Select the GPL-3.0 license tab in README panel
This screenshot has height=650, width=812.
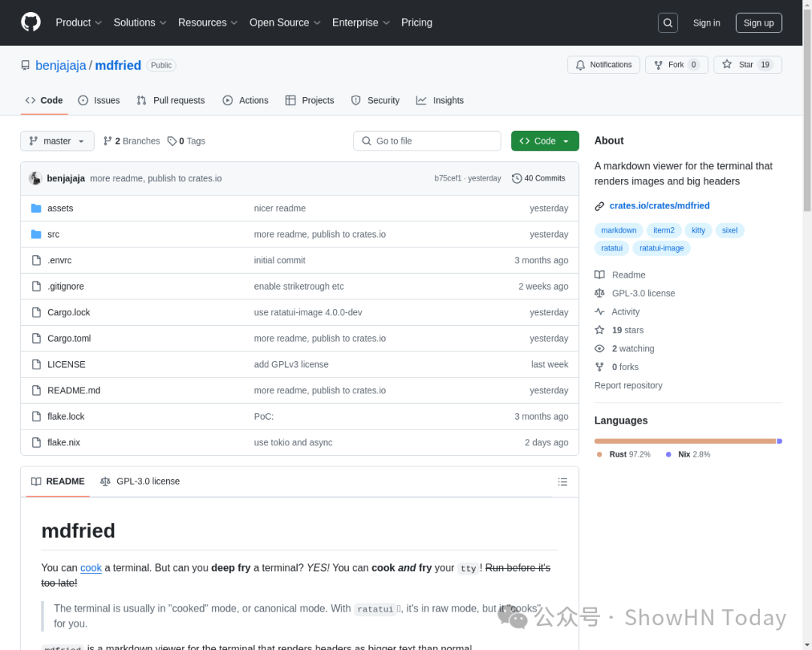point(140,481)
